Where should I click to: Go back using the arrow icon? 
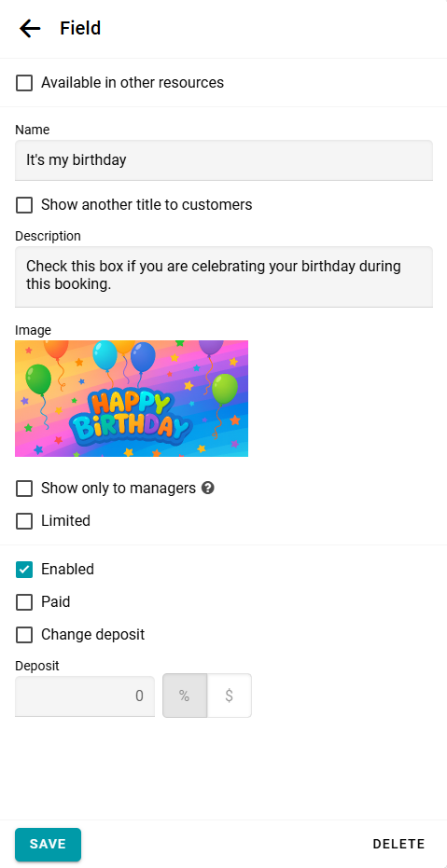coord(30,28)
